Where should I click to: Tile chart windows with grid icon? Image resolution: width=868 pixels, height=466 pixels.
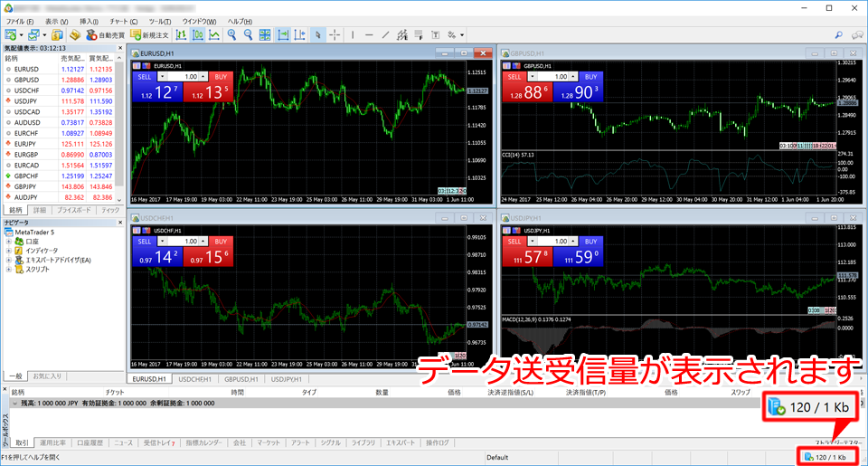265,35
